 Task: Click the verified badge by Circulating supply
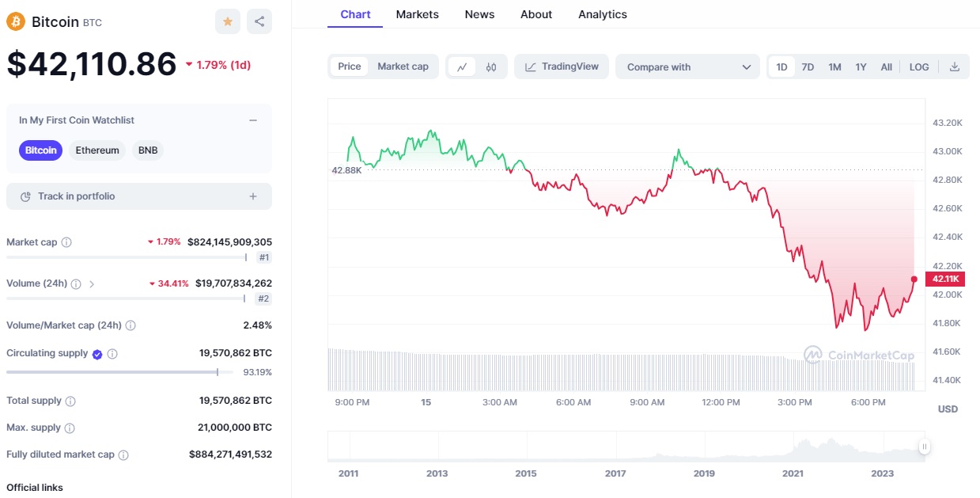97,354
